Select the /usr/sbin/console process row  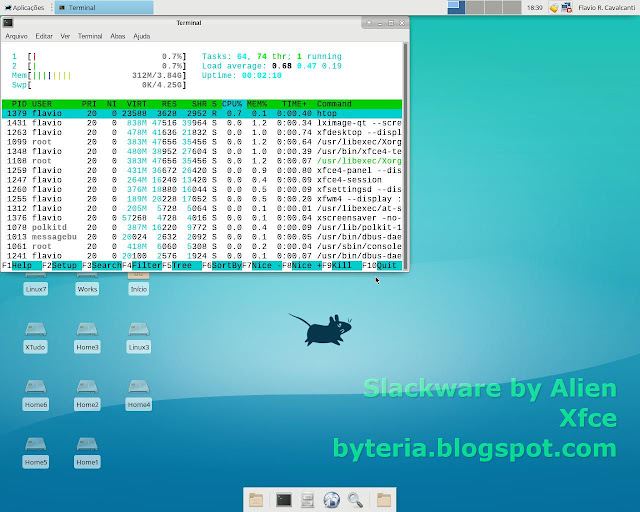click(x=202, y=246)
